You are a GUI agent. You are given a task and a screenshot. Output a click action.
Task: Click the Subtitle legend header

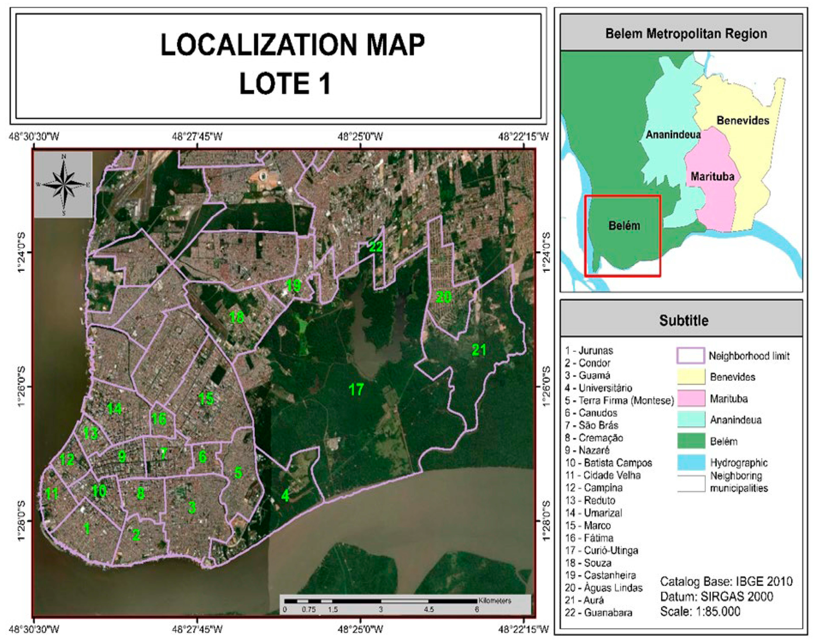tap(684, 320)
